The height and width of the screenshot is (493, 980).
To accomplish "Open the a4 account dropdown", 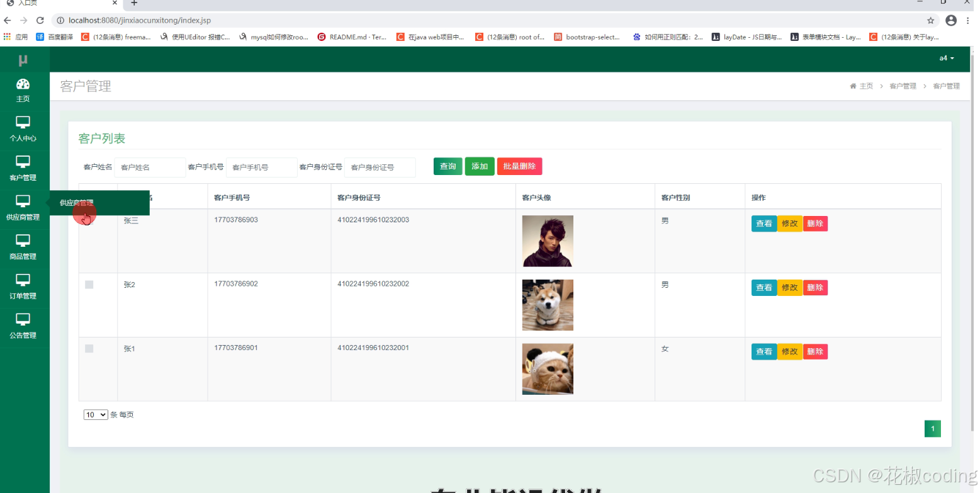I will [x=945, y=58].
